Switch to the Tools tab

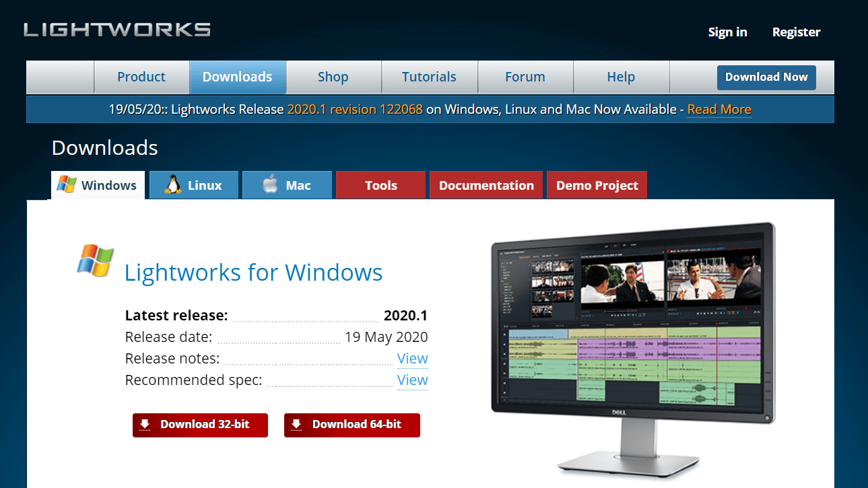tap(381, 186)
